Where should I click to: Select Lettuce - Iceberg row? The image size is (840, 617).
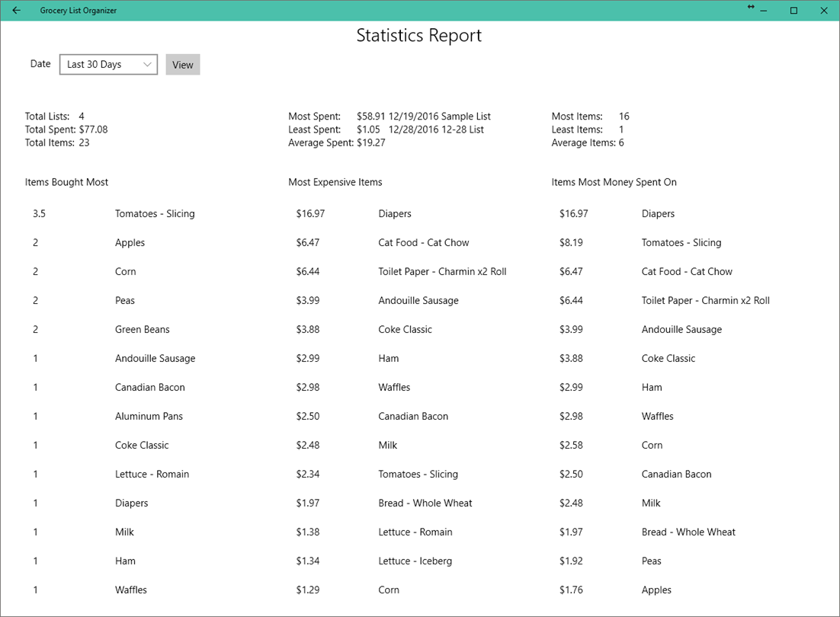point(415,561)
